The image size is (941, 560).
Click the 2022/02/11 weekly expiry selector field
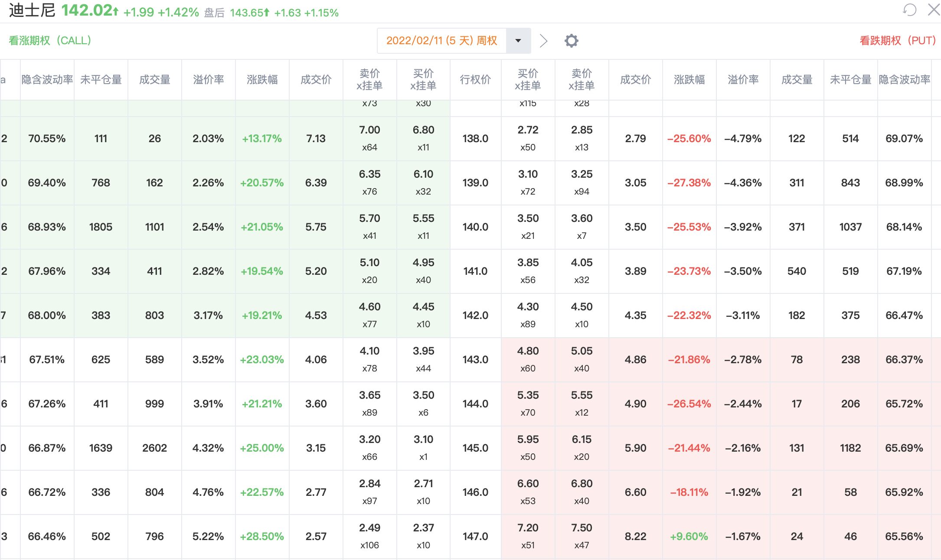point(442,41)
